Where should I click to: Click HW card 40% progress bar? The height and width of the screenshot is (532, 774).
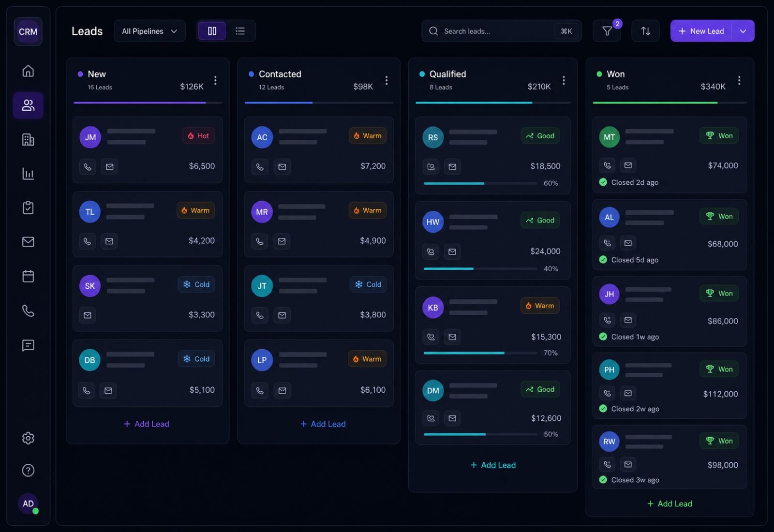tap(480, 268)
